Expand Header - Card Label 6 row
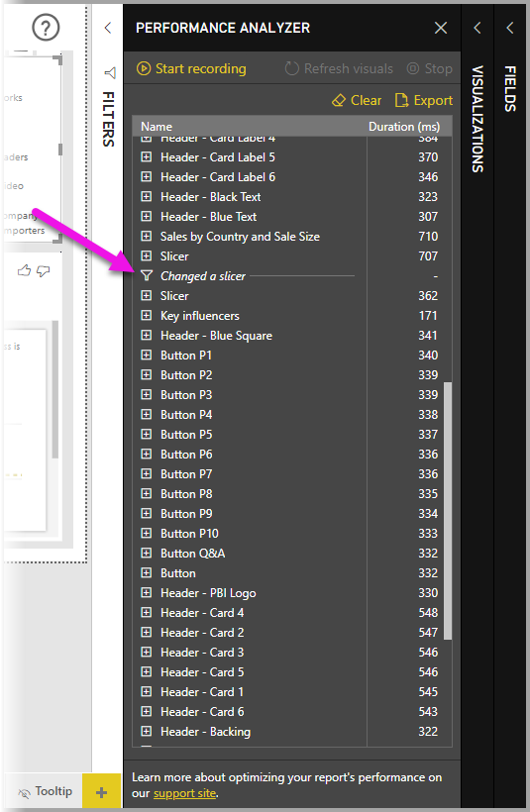The image size is (530, 812). pos(147,176)
